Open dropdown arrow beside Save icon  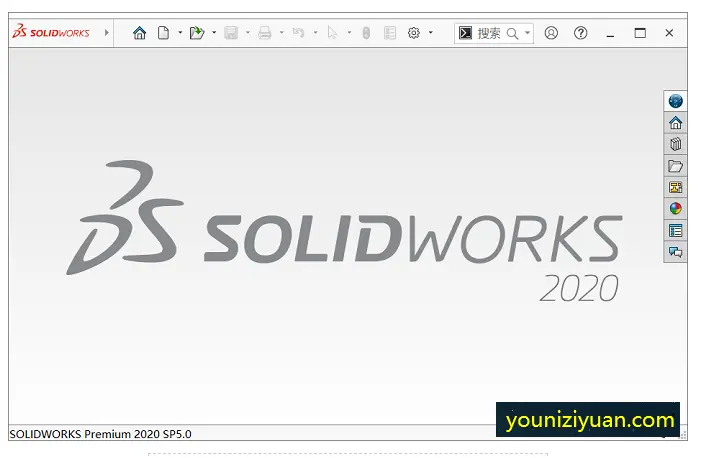coord(248,33)
